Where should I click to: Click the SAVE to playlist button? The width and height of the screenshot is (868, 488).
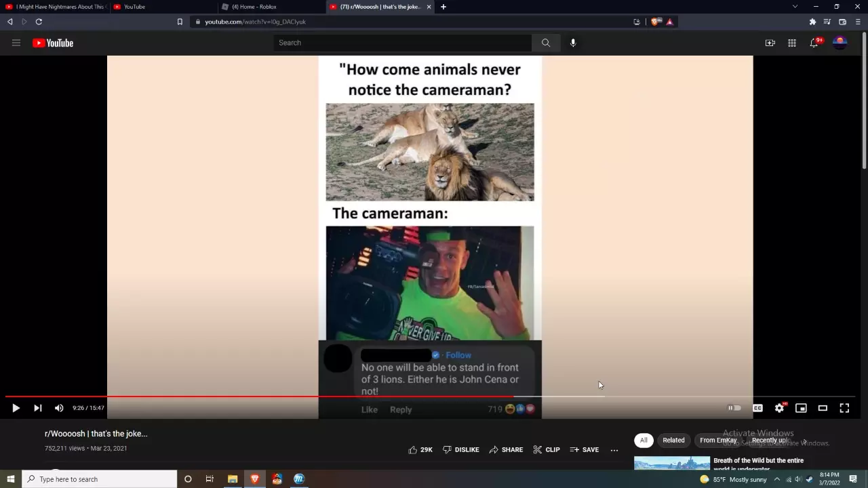tap(584, 449)
